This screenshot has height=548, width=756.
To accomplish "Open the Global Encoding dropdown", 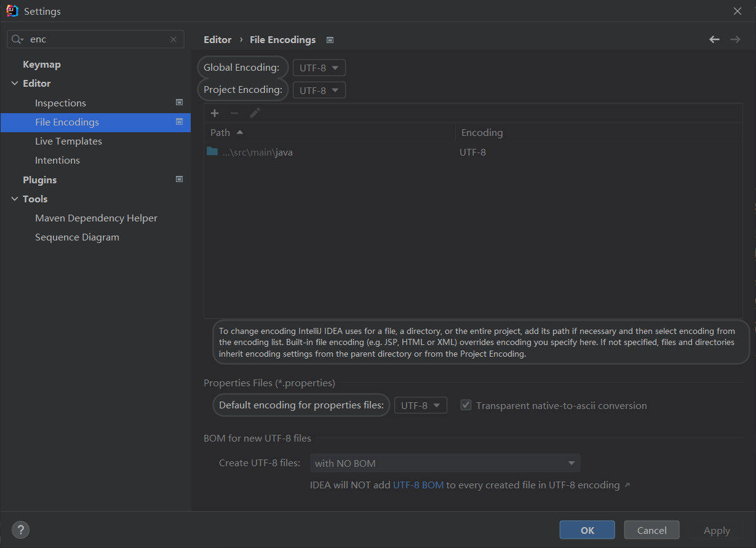I will (319, 68).
